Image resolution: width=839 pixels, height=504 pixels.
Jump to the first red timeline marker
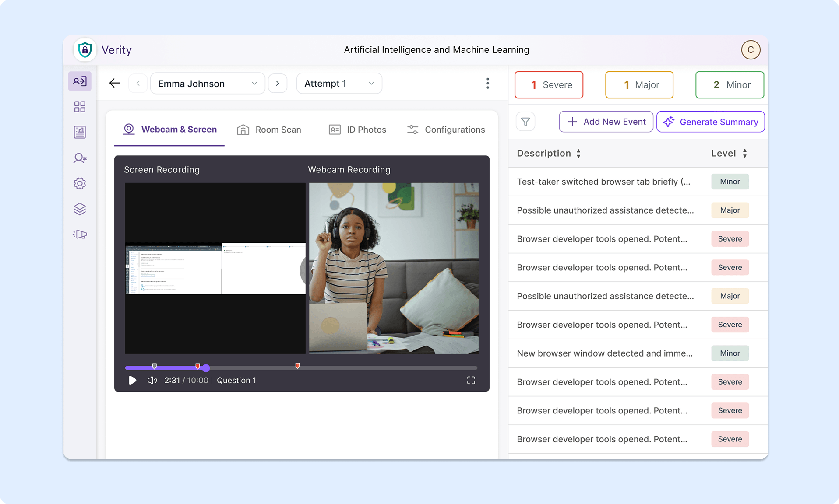click(197, 366)
